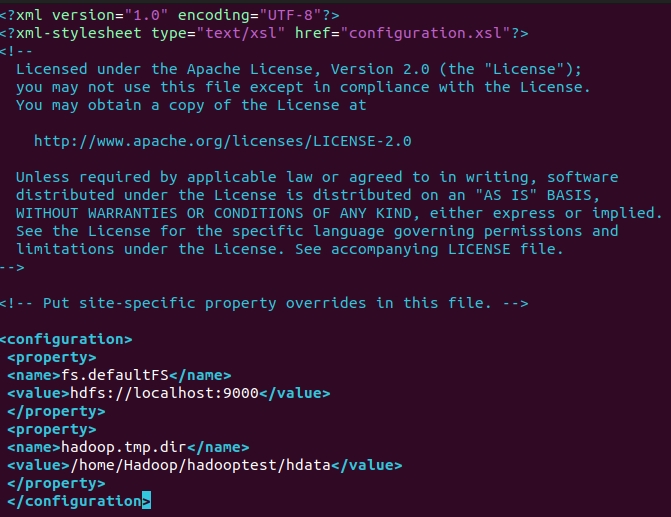Click the highlighted cursor block at file end
The image size is (671, 517).
point(146,501)
